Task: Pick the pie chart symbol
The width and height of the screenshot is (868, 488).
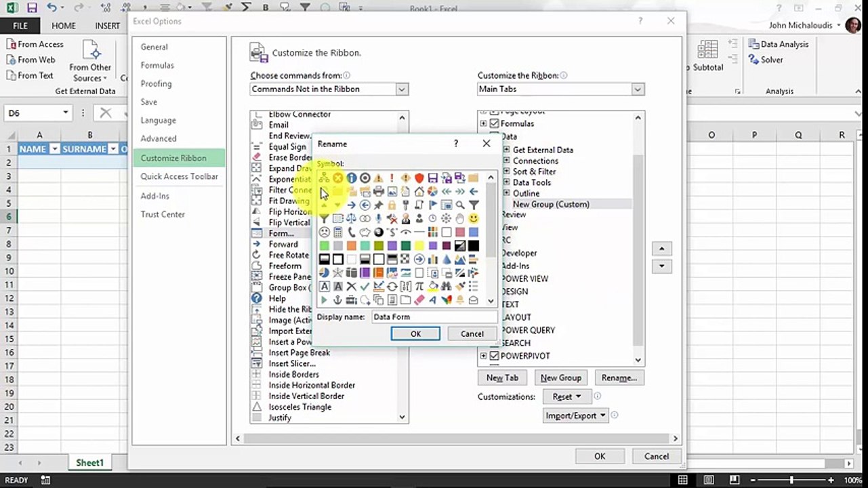Action: 432,191
